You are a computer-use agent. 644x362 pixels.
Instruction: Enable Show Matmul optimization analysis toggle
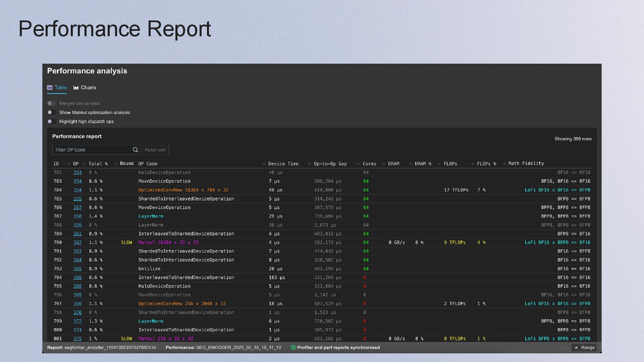coord(52,113)
